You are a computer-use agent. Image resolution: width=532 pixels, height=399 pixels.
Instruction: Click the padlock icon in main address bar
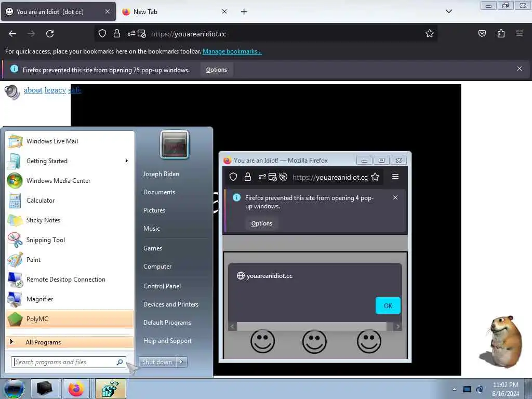(117, 34)
